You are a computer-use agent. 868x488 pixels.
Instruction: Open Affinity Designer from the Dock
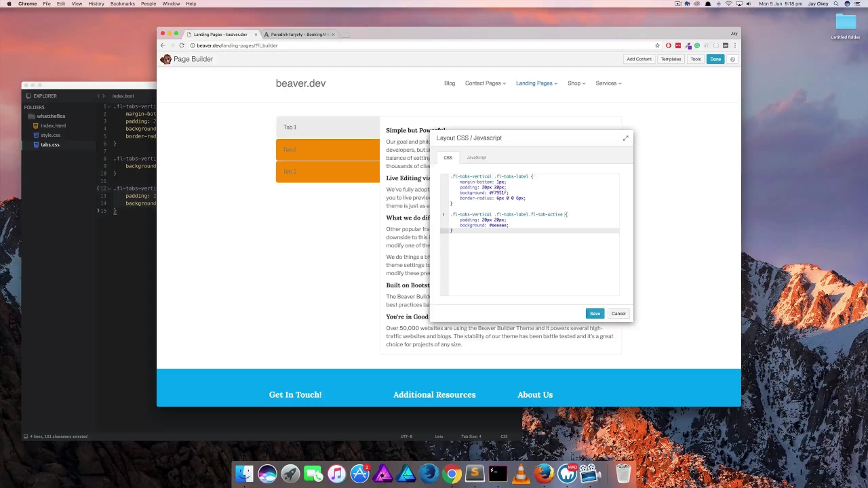coord(406,473)
